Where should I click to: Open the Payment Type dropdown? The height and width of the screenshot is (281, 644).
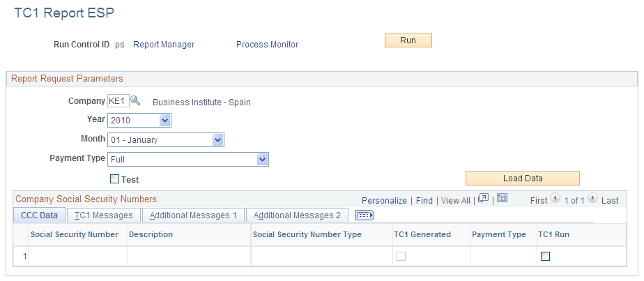[188, 160]
